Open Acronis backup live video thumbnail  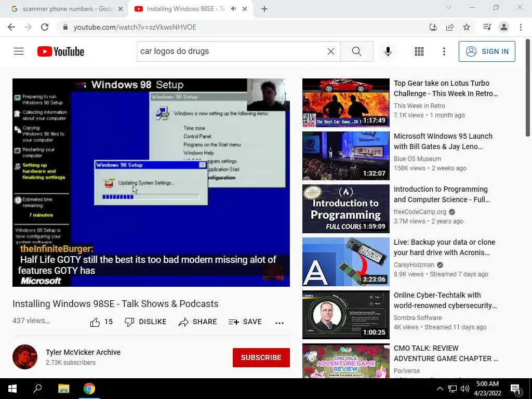click(x=345, y=262)
